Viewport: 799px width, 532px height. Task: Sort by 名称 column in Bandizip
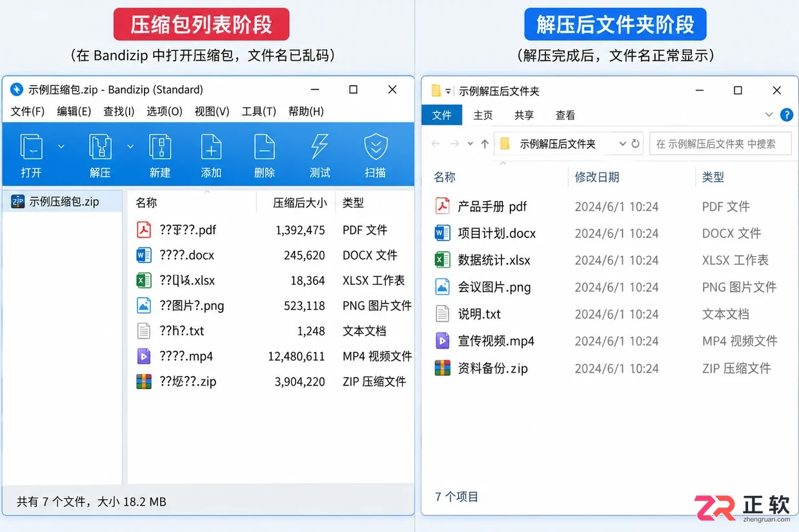(x=147, y=202)
